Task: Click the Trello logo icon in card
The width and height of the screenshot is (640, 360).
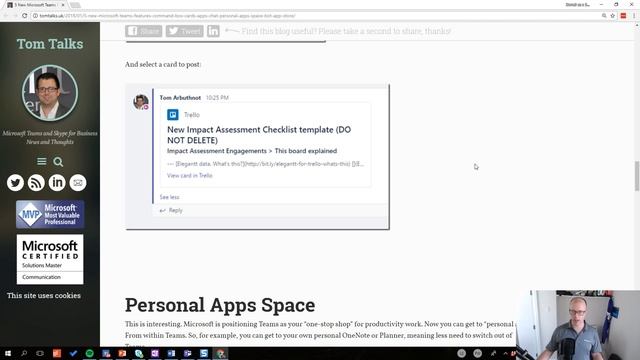Action: point(173,115)
